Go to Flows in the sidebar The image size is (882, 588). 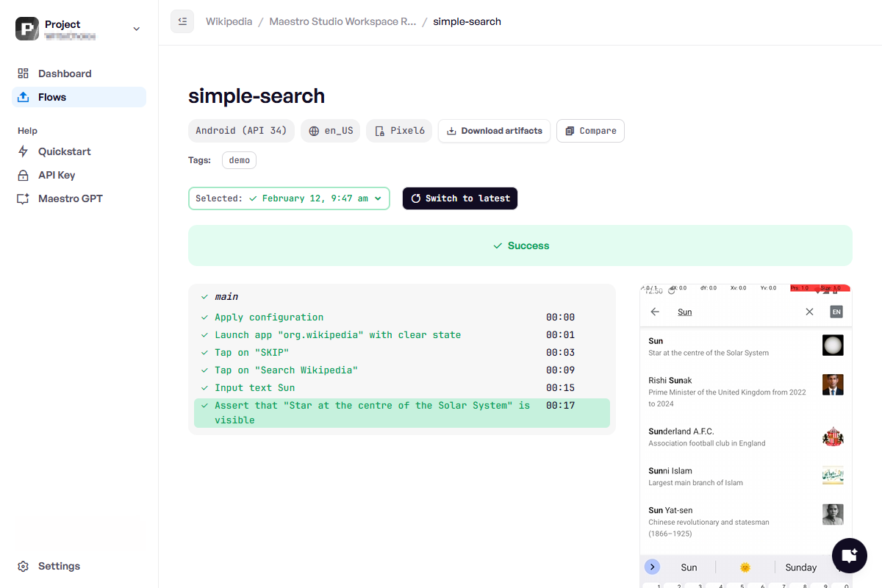click(52, 97)
